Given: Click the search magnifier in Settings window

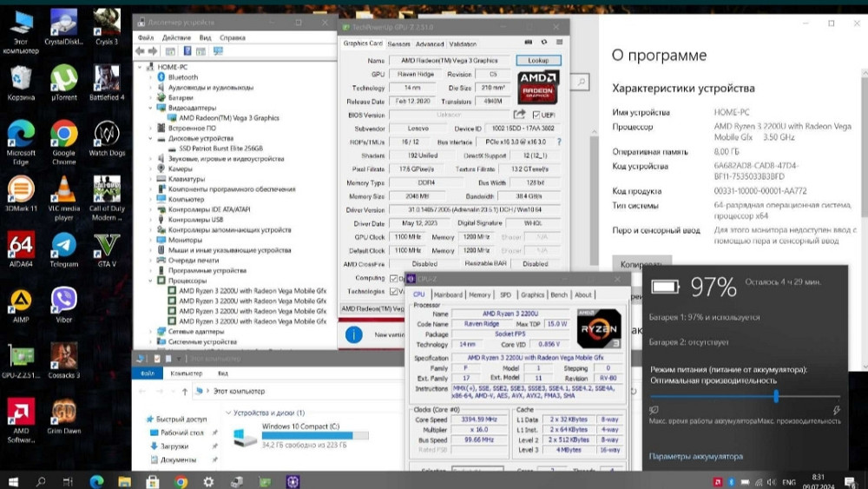Looking at the screenshot, I should click(581, 82).
